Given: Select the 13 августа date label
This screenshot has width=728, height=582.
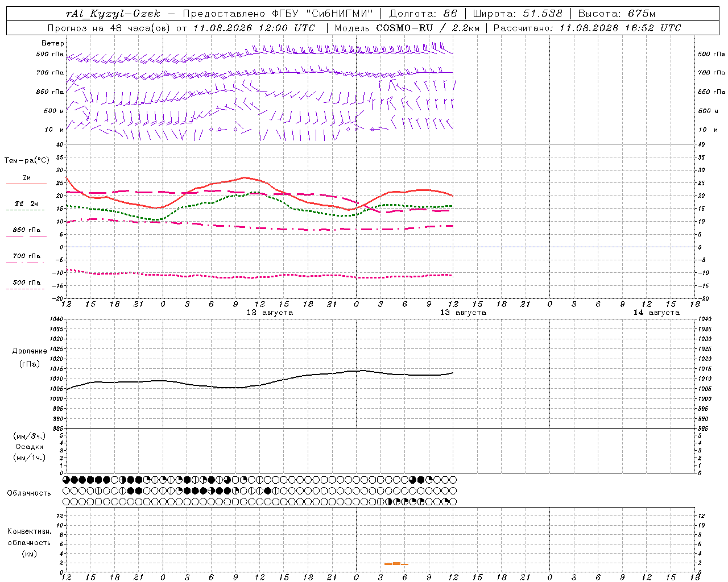Looking at the screenshot, I should click(x=463, y=313).
